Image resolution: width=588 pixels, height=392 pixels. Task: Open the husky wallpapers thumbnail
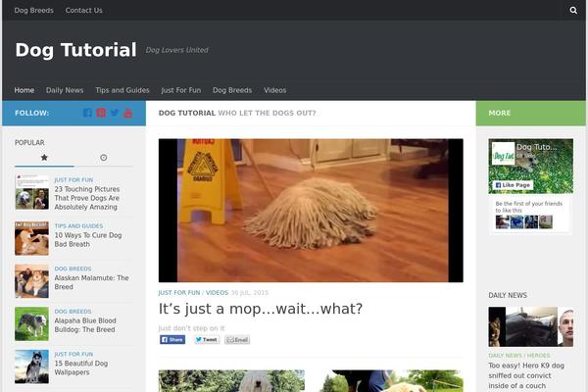pos(32,367)
